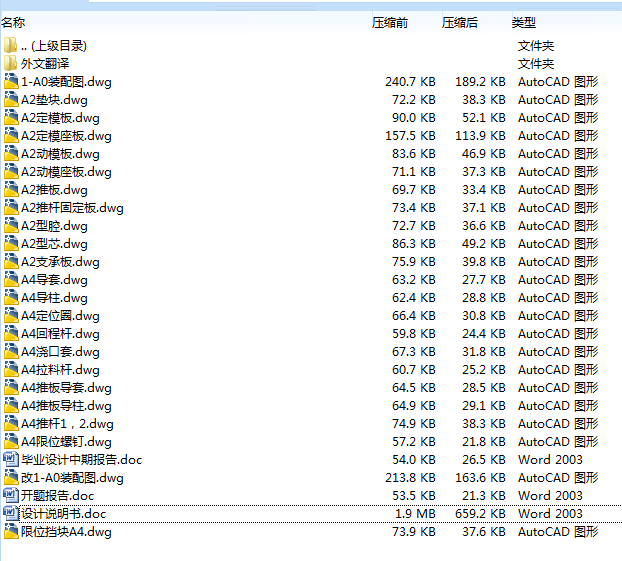Click the 上级目录 parent folder icon
The image size is (622, 561).
[11, 46]
